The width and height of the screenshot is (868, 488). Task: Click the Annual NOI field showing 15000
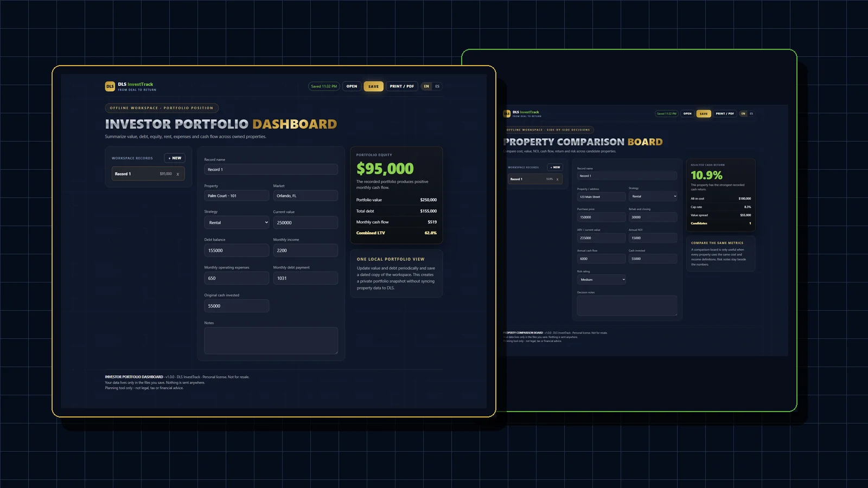[x=653, y=238]
